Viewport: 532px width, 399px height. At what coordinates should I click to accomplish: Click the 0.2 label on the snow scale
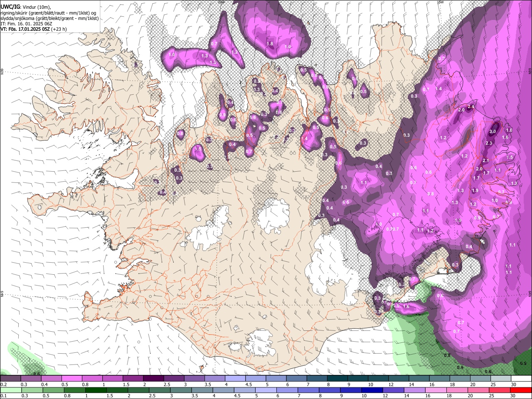click(x=3, y=384)
